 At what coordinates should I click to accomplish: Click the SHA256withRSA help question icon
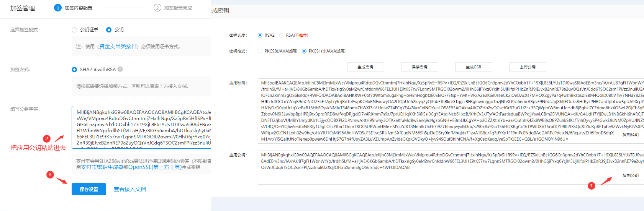coord(120,69)
